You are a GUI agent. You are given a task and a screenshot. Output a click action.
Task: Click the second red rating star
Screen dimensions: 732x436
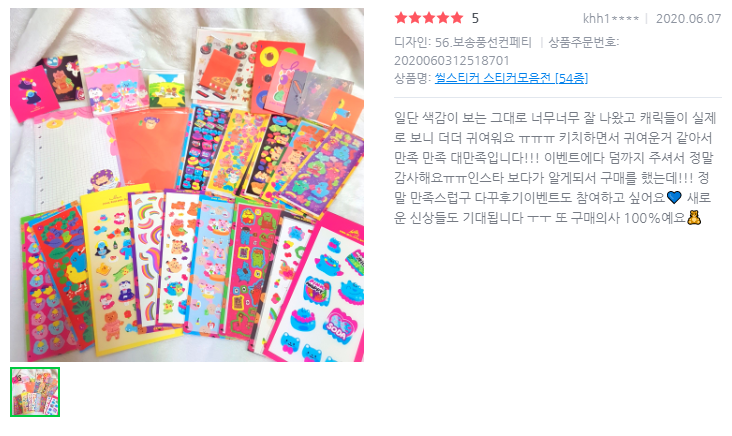415,18
